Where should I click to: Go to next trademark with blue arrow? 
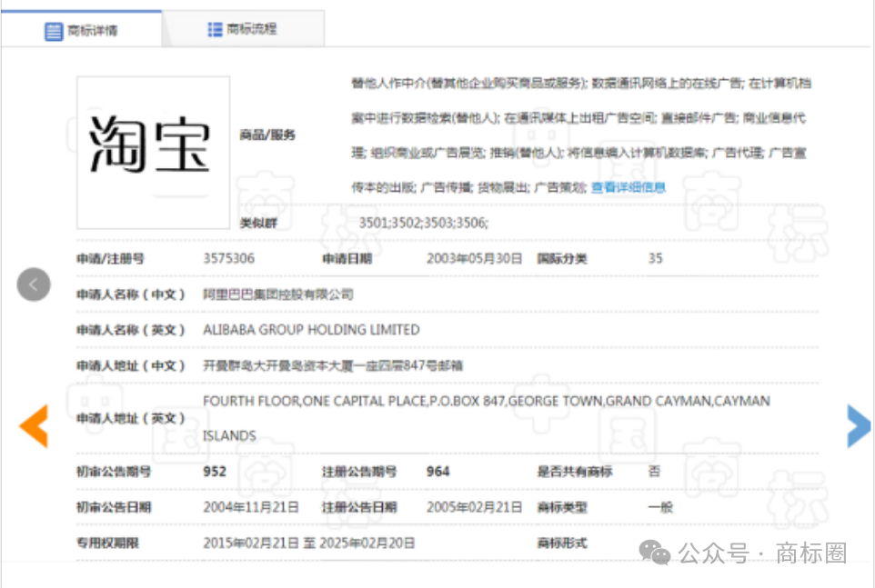[859, 426]
